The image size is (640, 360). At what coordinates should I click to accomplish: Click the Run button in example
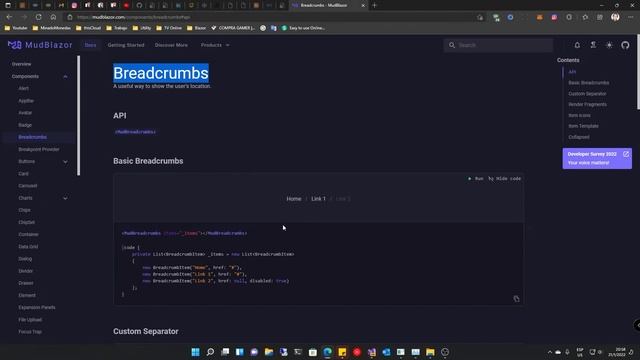pyautogui.click(x=476, y=178)
